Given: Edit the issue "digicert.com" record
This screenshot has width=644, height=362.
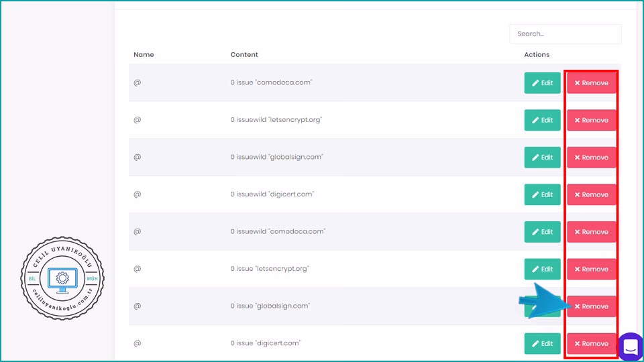Looking at the screenshot, I should click(542, 343).
